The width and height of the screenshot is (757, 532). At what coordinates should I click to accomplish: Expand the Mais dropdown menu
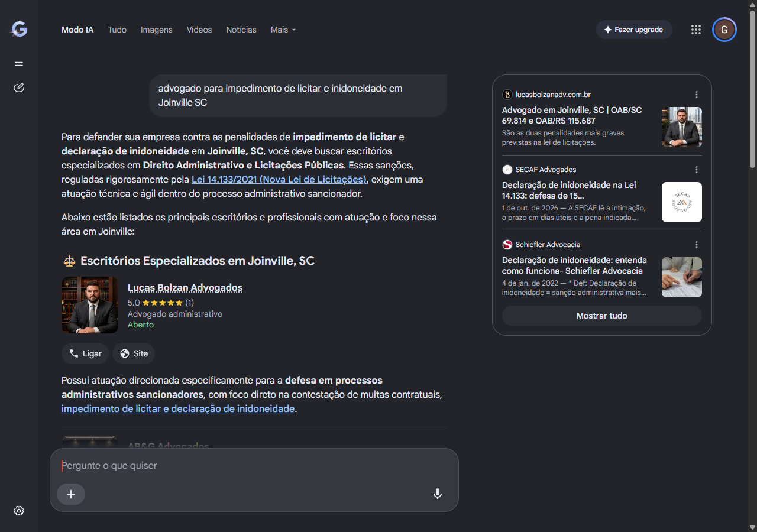point(283,30)
